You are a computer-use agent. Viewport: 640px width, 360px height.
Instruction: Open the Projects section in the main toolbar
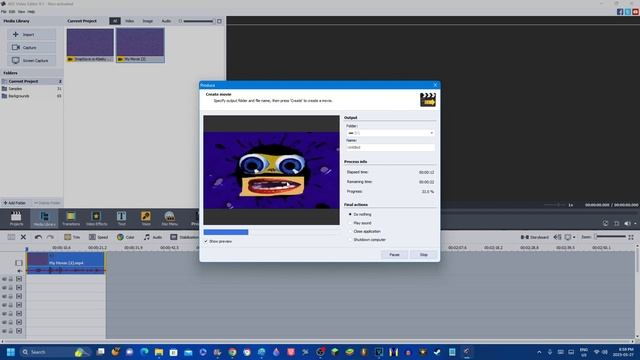tap(16, 218)
